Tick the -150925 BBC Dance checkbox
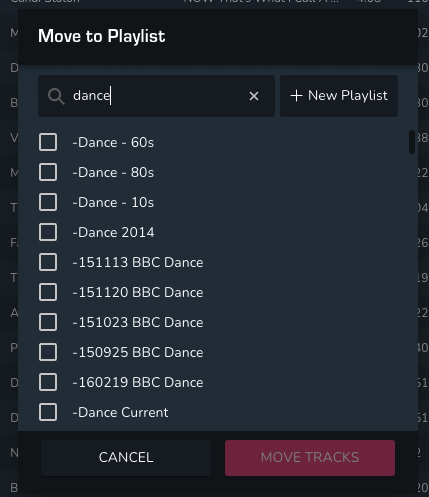The image size is (429, 497). (48, 352)
